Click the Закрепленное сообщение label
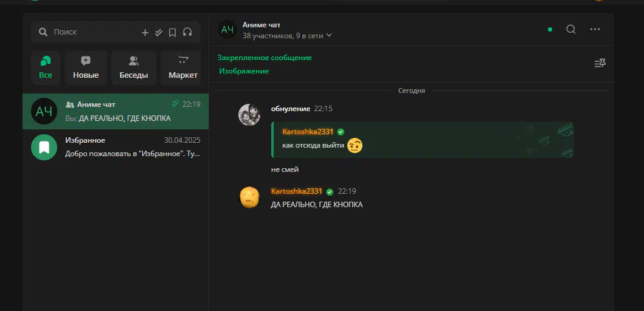Viewport: 644px width, 311px height. point(265,58)
